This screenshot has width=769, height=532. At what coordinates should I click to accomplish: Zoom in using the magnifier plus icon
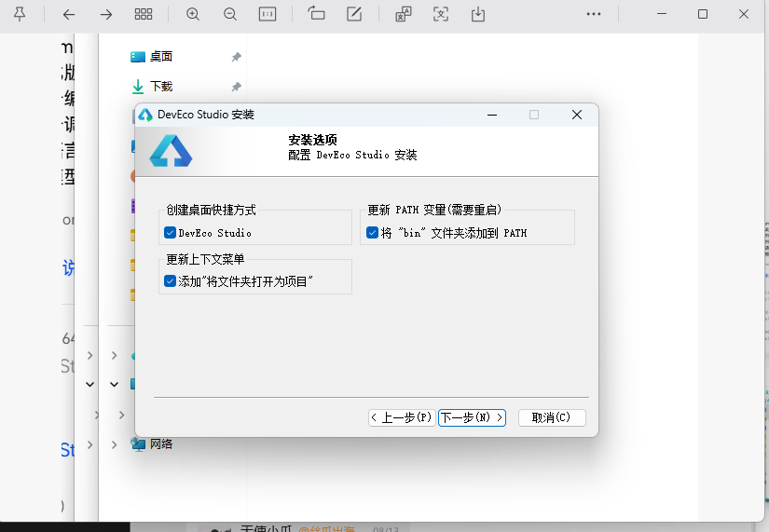[193, 14]
